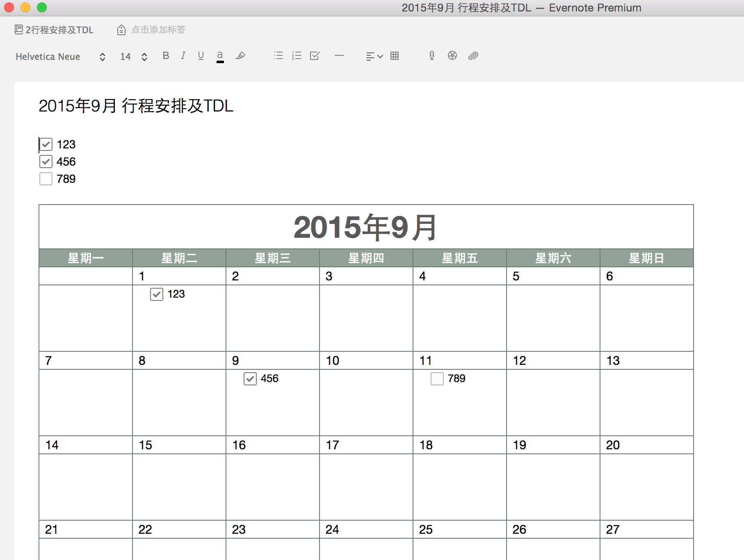Click the green zoom window button
744x560 pixels.
point(42,7)
